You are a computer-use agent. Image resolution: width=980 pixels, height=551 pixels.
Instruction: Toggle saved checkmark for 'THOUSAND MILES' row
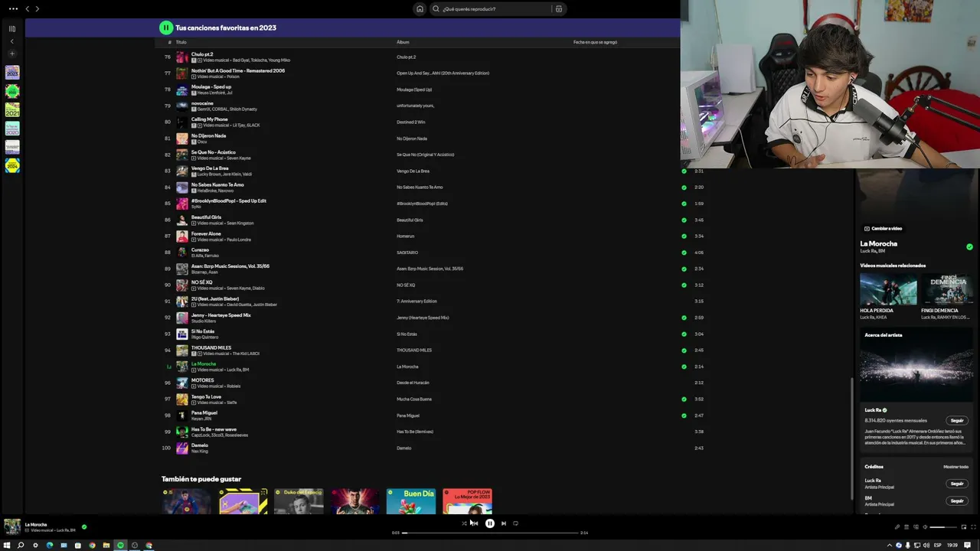[684, 350]
